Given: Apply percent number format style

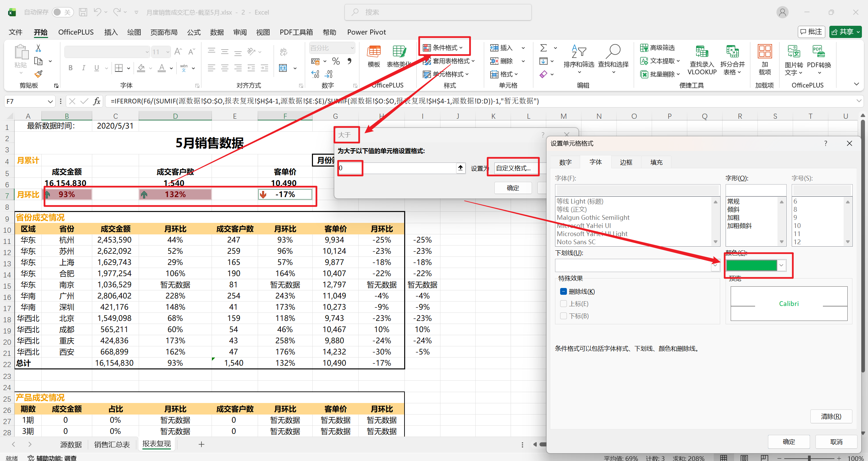Looking at the screenshot, I should tap(336, 61).
